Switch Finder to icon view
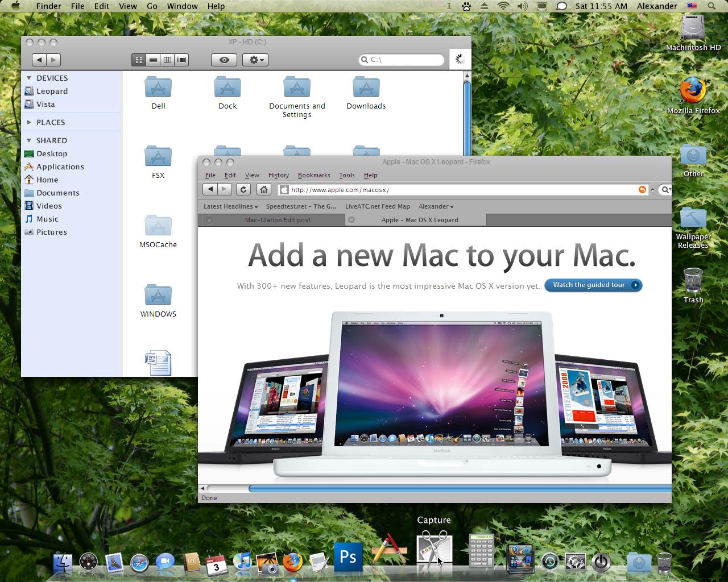The image size is (728, 582). [x=139, y=60]
